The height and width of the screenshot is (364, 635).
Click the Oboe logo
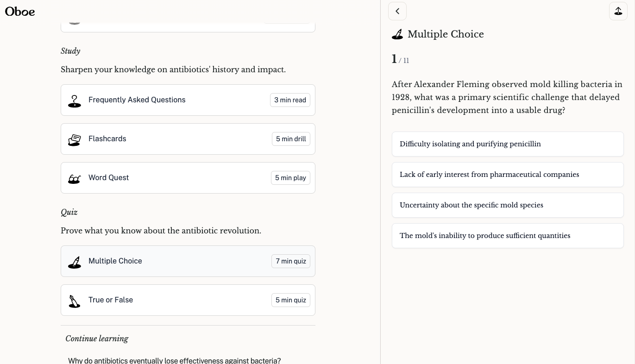coord(20,12)
